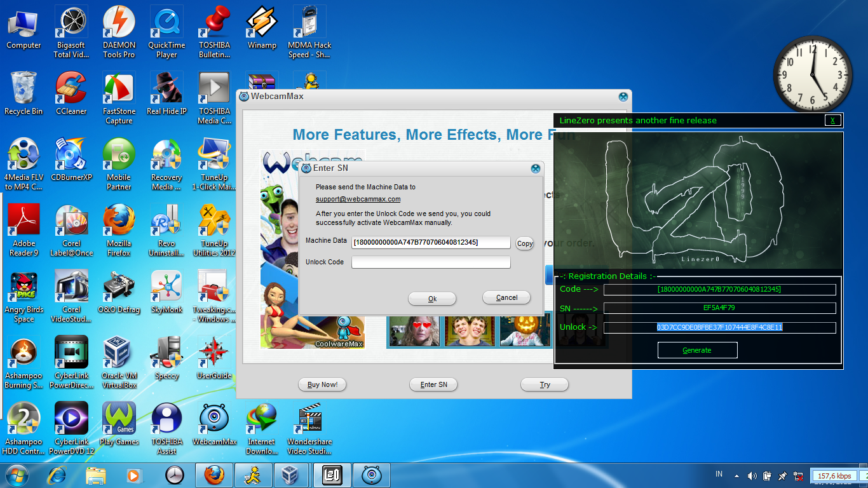This screenshot has height=488, width=868.
Task: Open Oracle VM VirtualBox
Action: [119, 351]
